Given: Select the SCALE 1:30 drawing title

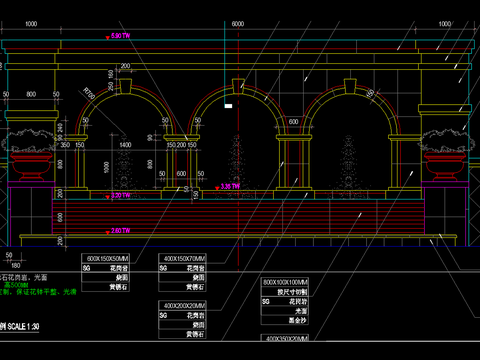Looking at the screenshot, I should coord(20,326).
